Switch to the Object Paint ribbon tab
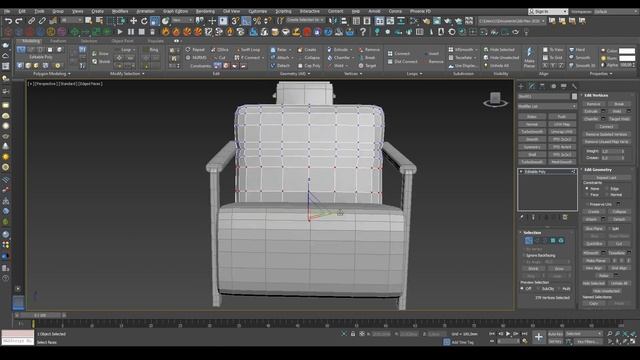The image size is (640, 360). click(122, 41)
